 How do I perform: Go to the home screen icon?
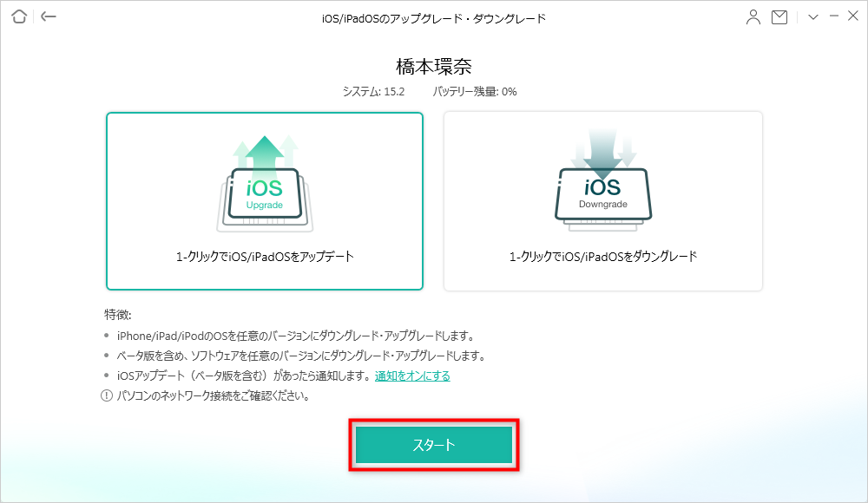[19, 16]
